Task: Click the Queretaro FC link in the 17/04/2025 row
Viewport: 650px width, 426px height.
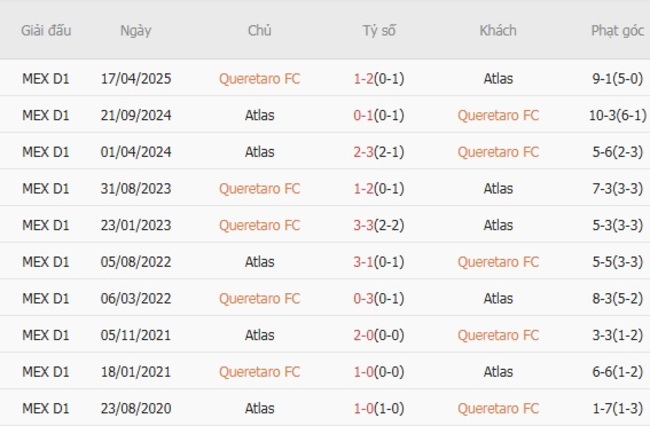Action: point(259,78)
